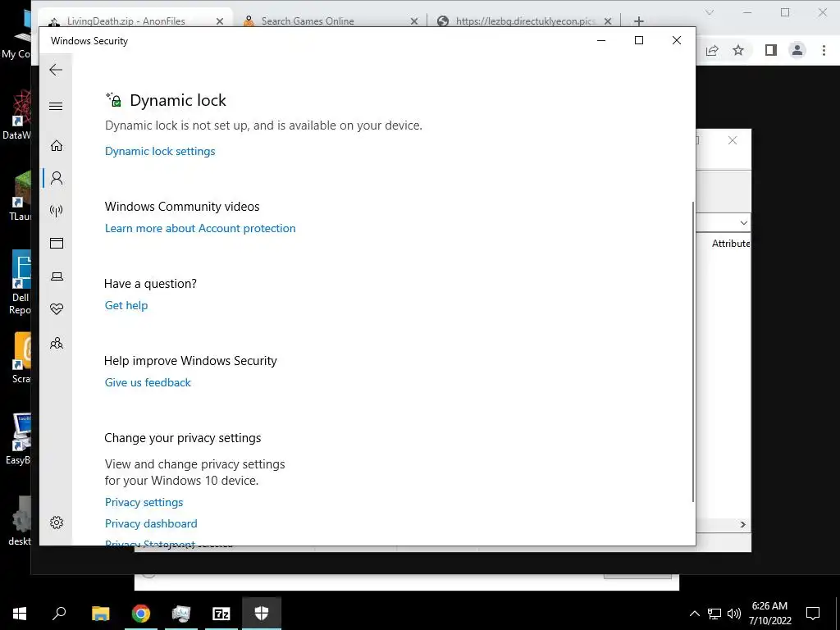Open the Windows Security settings gear
This screenshot has height=630, width=840.
click(x=57, y=523)
